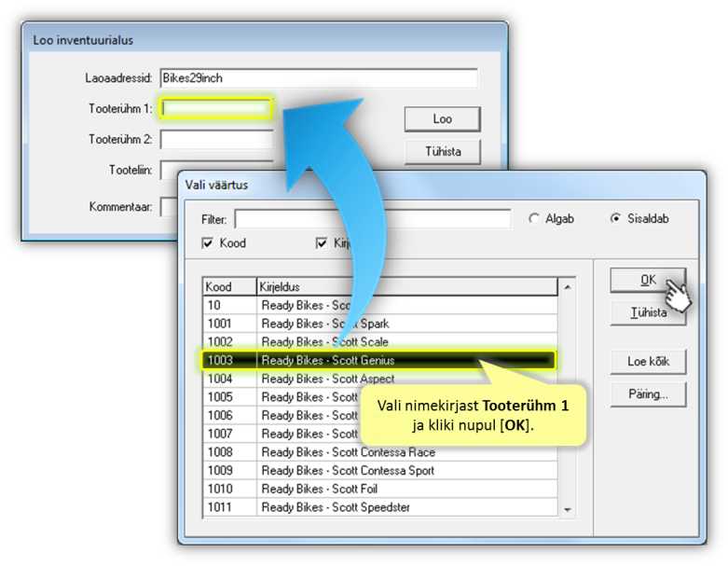Toggle the Kirjeldus checkbox beside Kood
The image size is (728, 566).
[322, 243]
